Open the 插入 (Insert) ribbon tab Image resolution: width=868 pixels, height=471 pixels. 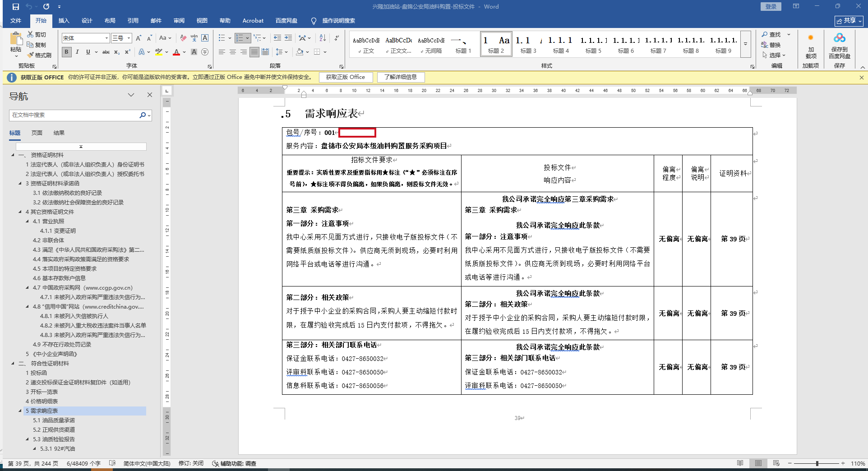click(64, 21)
